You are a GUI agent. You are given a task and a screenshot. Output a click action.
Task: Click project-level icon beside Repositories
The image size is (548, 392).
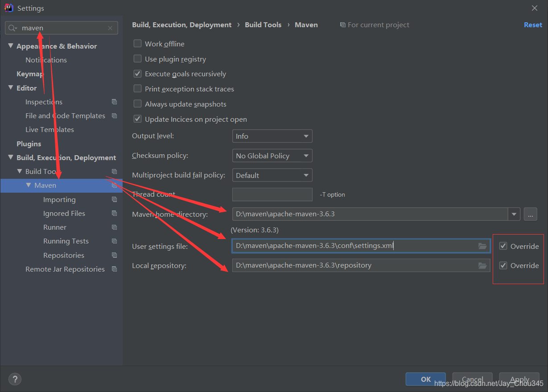[114, 255]
